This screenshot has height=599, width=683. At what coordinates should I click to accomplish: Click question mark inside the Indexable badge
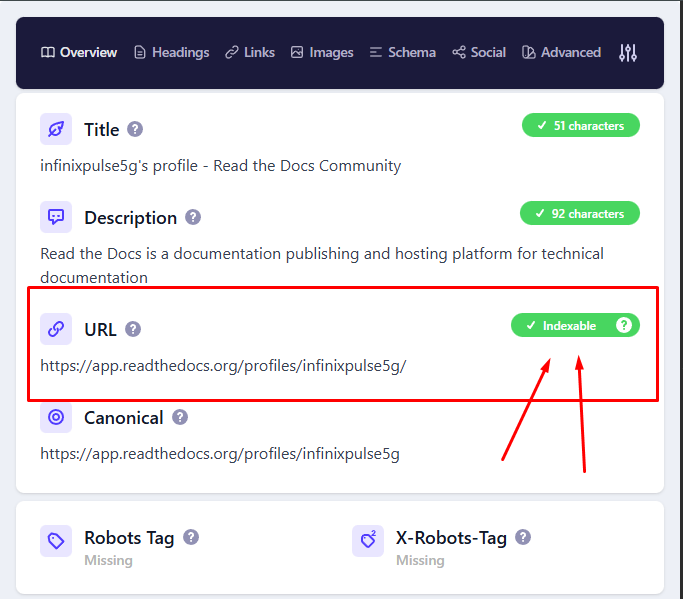(624, 325)
